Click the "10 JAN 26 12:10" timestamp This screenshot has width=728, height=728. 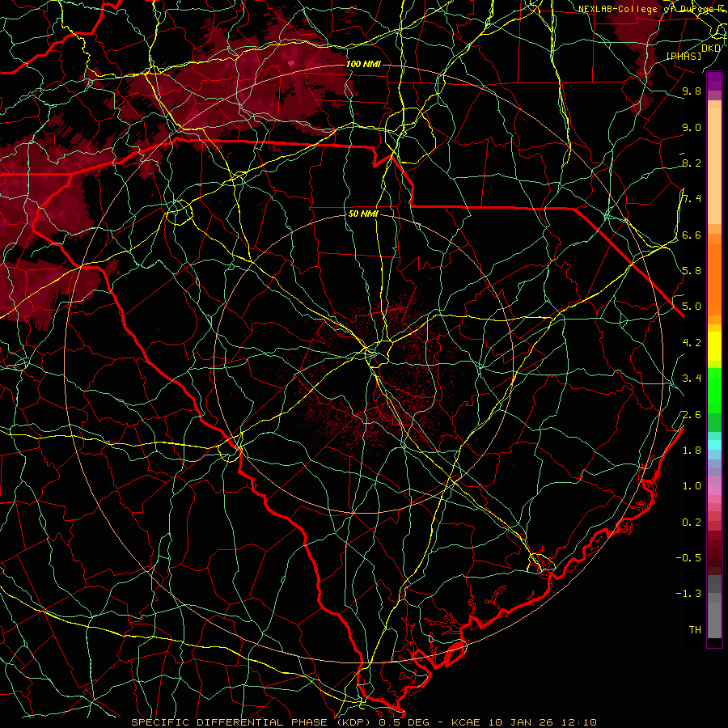543,722
